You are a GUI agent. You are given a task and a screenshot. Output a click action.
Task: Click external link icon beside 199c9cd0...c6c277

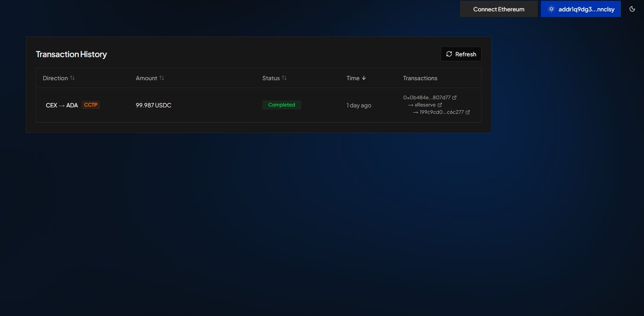(x=467, y=112)
